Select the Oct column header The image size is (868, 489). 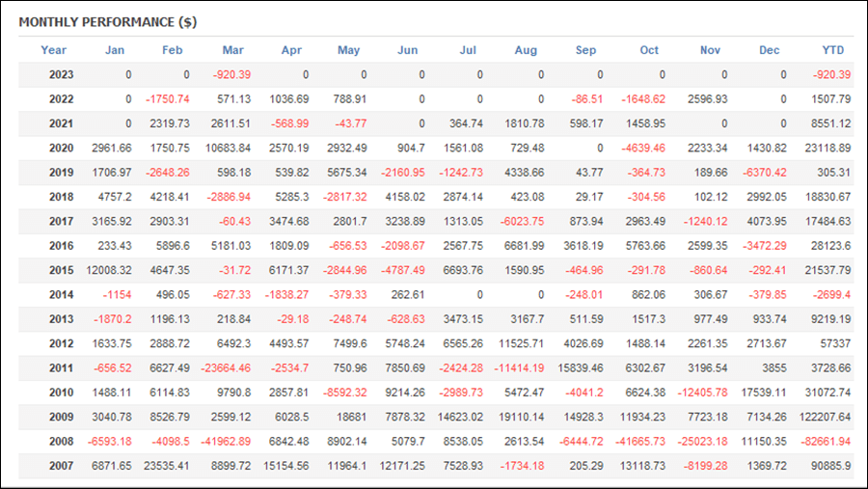pos(649,50)
